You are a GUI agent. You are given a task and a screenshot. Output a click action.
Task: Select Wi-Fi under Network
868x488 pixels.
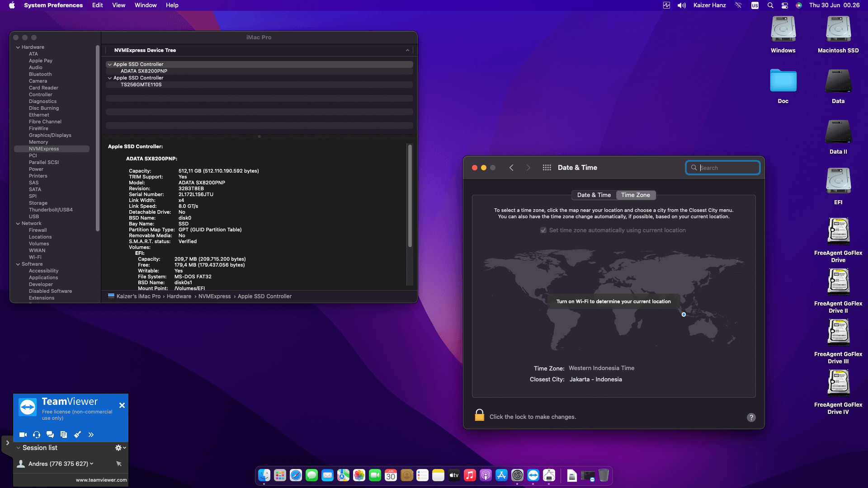(35, 257)
